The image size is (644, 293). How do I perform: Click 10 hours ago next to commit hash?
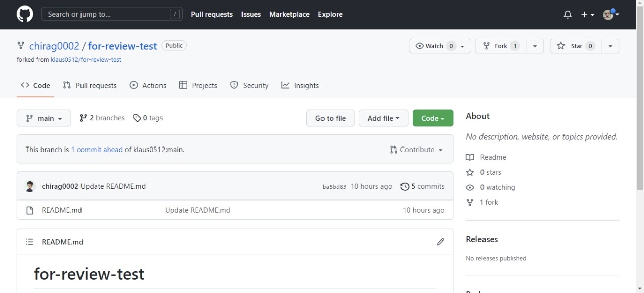(x=371, y=186)
